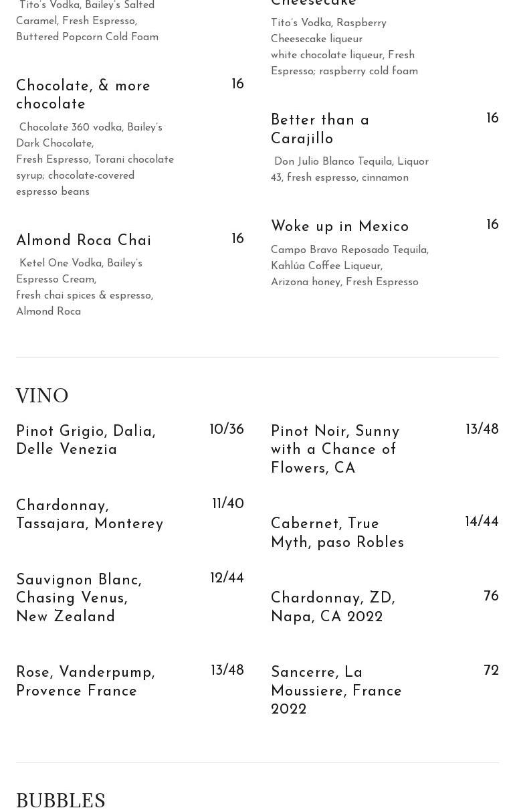This screenshot has width=515, height=812.
Task: Select Pinot Noir, Sunny with a Chance of Flowers
Action: click(x=335, y=450)
